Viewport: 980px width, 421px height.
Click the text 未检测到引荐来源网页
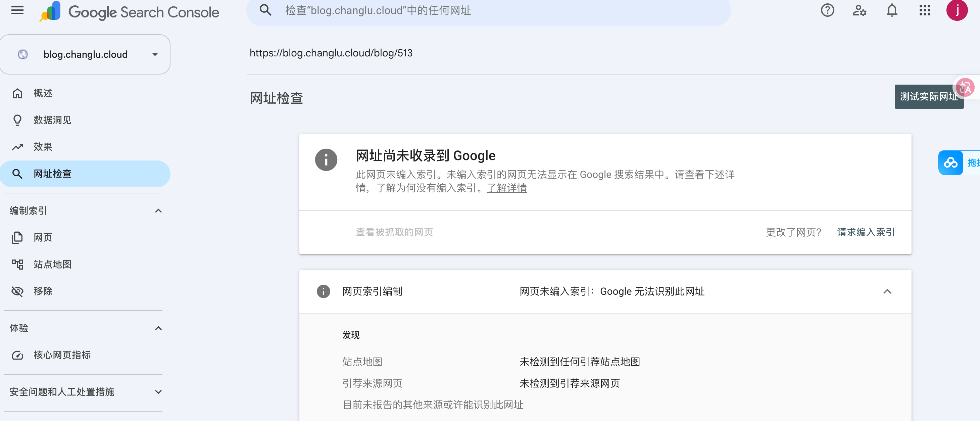[570, 383]
